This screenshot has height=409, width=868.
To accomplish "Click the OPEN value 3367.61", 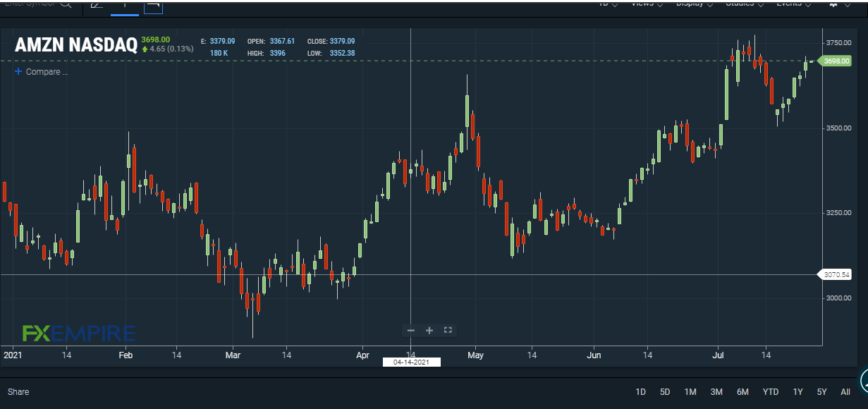I will pyautogui.click(x=282, y=42).
